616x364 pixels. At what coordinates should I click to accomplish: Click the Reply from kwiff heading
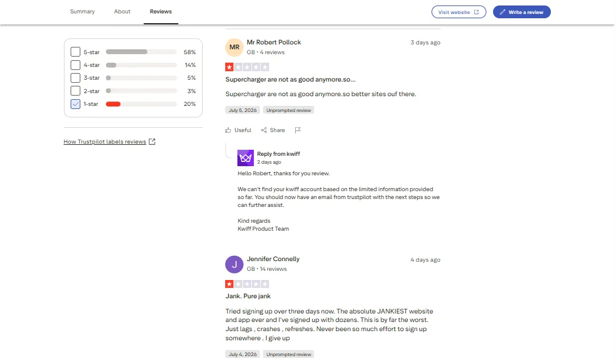(278, 154)
